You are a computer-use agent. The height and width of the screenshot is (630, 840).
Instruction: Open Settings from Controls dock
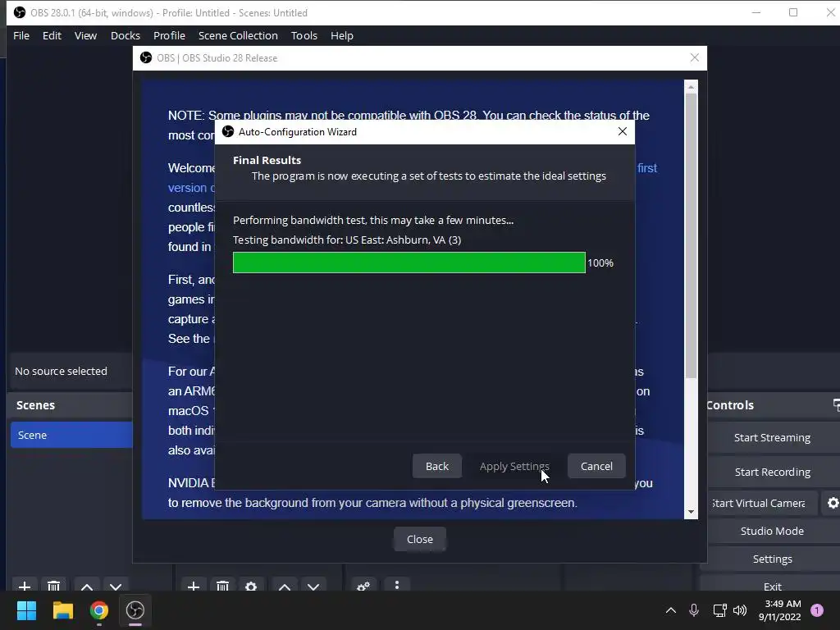point(772,559)
